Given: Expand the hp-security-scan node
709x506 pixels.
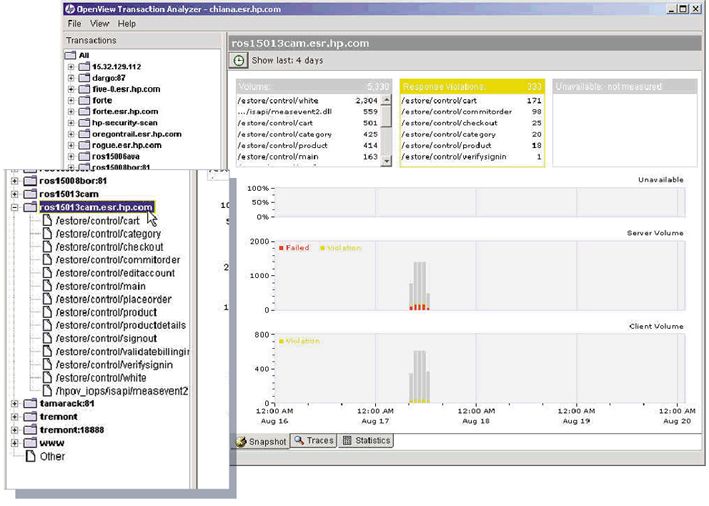Looking at the screenshot, I should coord(71,123).
